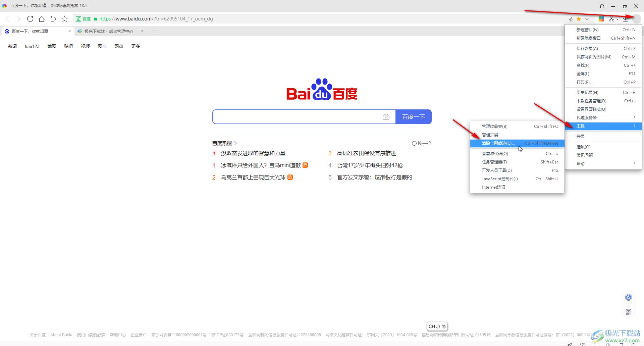Click the favorites star outline icon

(65, 19)
